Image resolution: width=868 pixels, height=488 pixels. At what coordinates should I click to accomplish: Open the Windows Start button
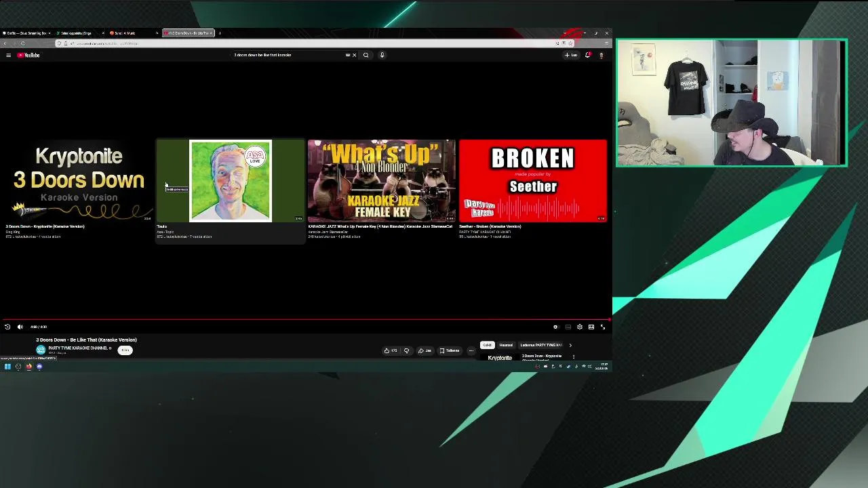point(7,367)
